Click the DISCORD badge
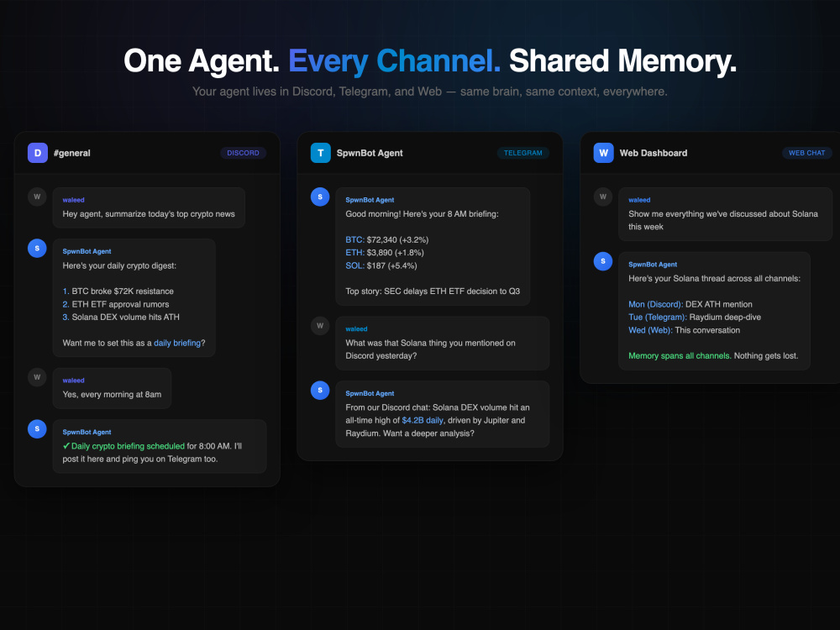Image resolution: width=840 pixels, height=630 pixels. click(244, 153)
